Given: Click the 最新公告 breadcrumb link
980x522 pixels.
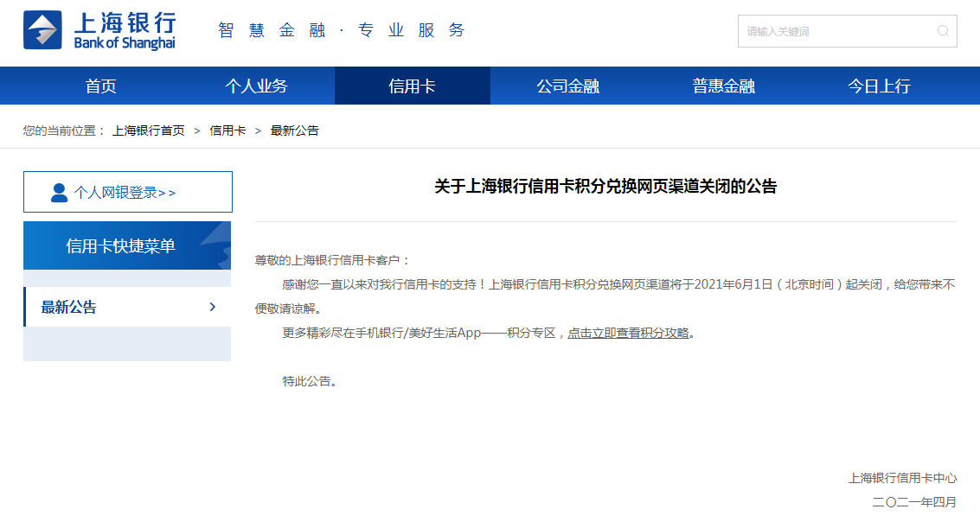Looking at the screenshot, I should (294, 130).
